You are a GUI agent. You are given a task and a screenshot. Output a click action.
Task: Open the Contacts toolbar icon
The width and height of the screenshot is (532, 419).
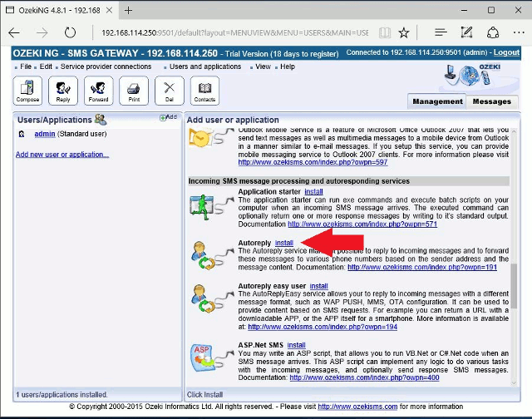click(204, 91)
